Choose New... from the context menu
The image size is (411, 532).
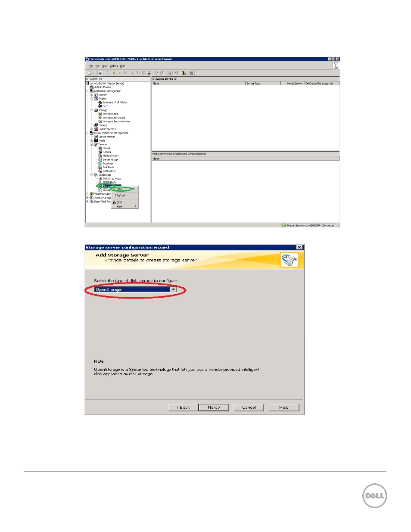pyautogui.click(x=120, y=189)
